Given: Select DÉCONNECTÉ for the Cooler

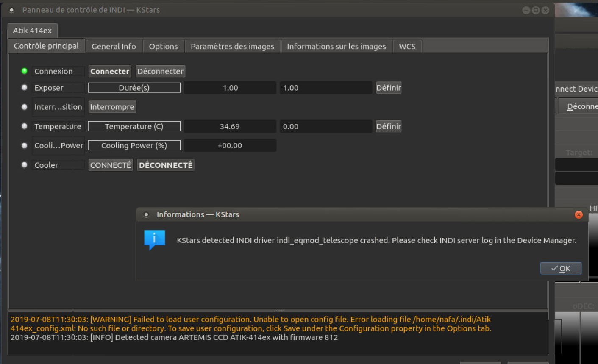Looking at the screenshot, I should point(166,165).
